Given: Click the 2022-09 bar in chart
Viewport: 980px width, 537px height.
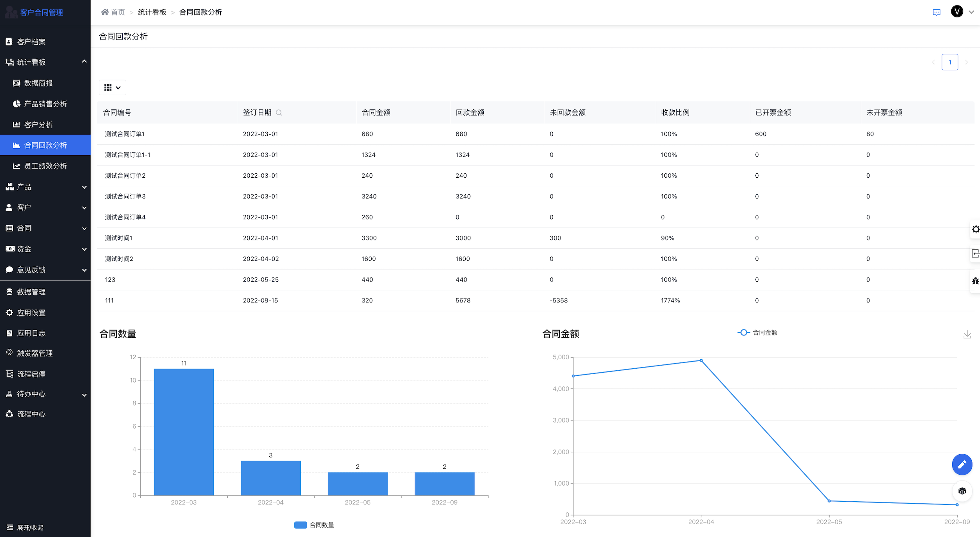Looking at the screenshot, I should 445,484.
